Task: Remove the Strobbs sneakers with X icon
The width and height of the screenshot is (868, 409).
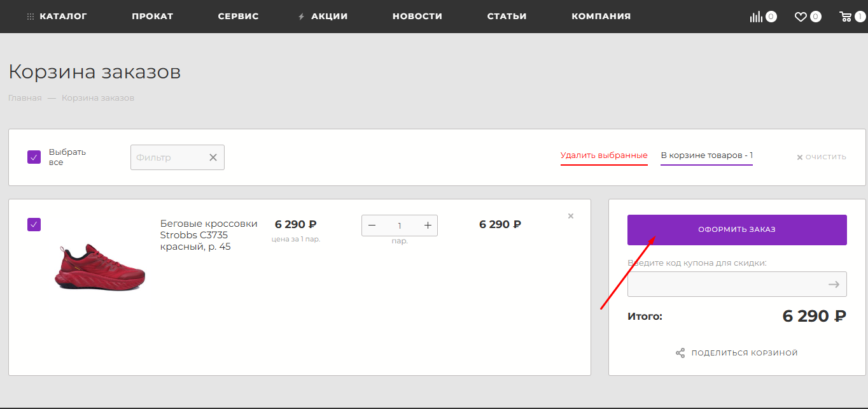Action: click(x=571, y=216)
